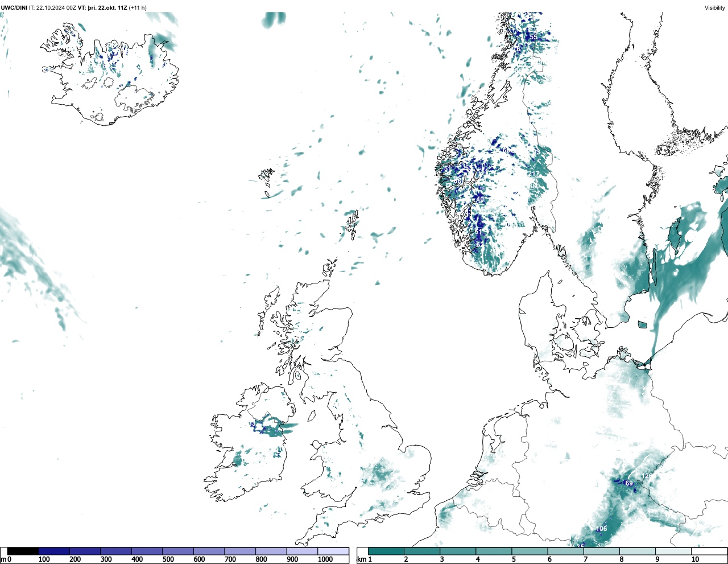This screenshot has width=728, height=564.
Task: Click the '22.10.2024 00Z' initial time text
Action: (56, 8)
